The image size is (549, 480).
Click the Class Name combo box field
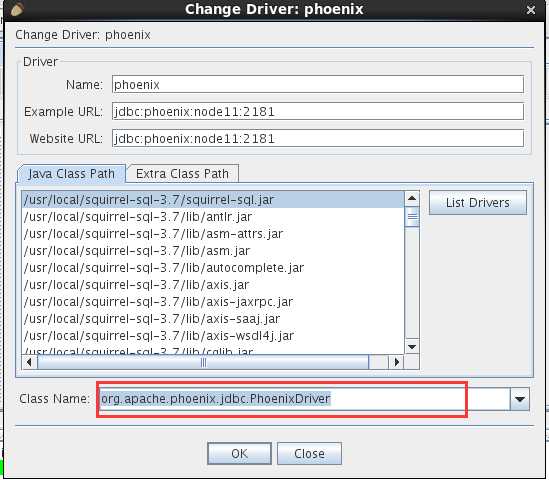click(x=304, y=399)
